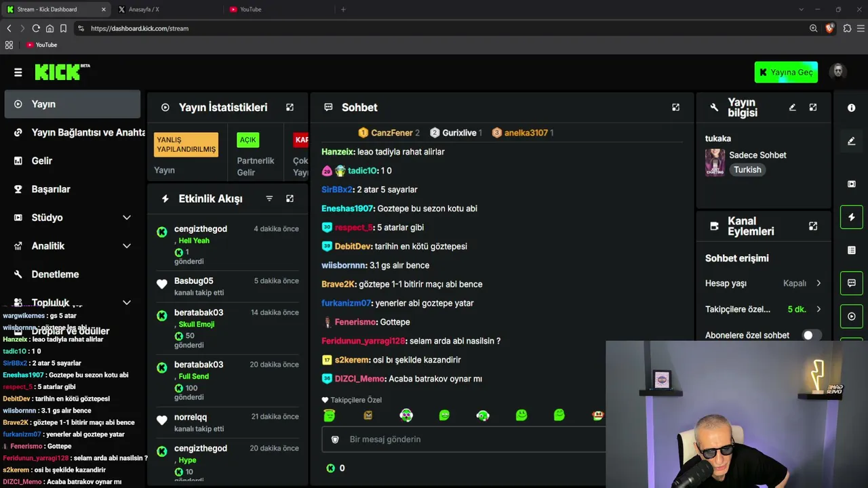The width and height of the screenshot is (868, 488).
Task: Click the video preview icon in right rail
Action: pyautogui.click(x=852, y=184)
